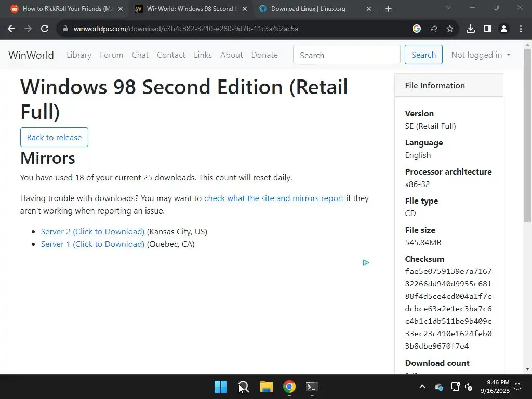Expand the Not logged in dropdown

click(481, 55)
